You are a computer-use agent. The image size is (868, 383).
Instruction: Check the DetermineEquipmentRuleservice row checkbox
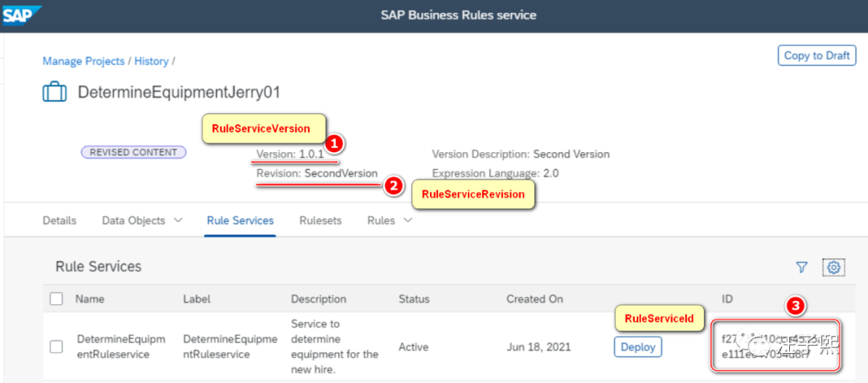click(56, 347)
